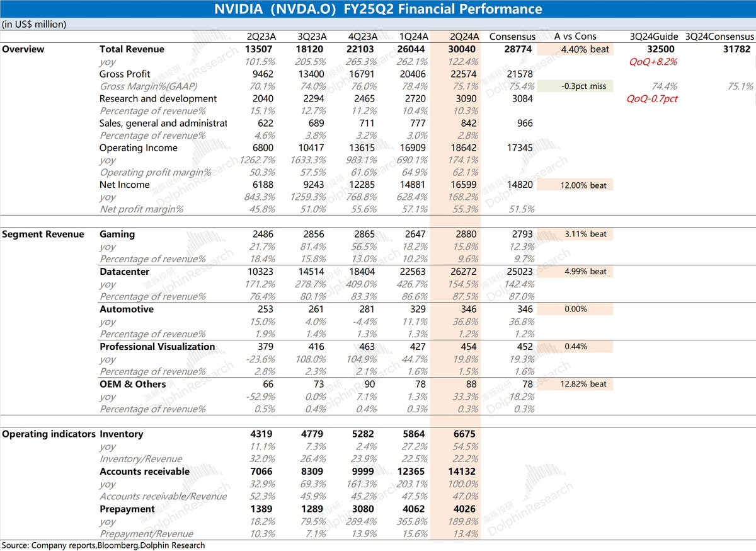
Task: Click Prepayment 2Q24A value 4026
Action: pyautogui.click(x=465, y=509)
